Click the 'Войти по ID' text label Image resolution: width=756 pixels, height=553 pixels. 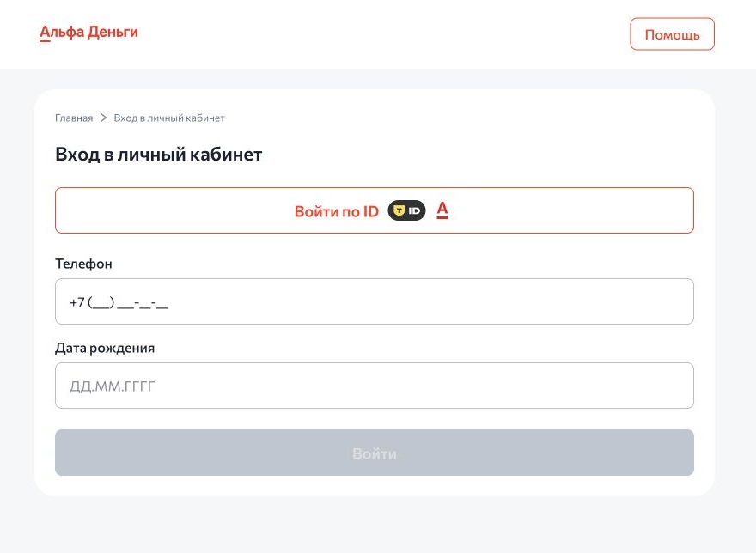[x=337, y=211]
